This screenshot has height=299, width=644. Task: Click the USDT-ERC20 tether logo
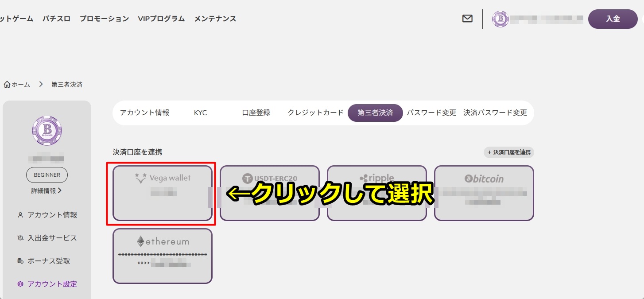point(270,178)
